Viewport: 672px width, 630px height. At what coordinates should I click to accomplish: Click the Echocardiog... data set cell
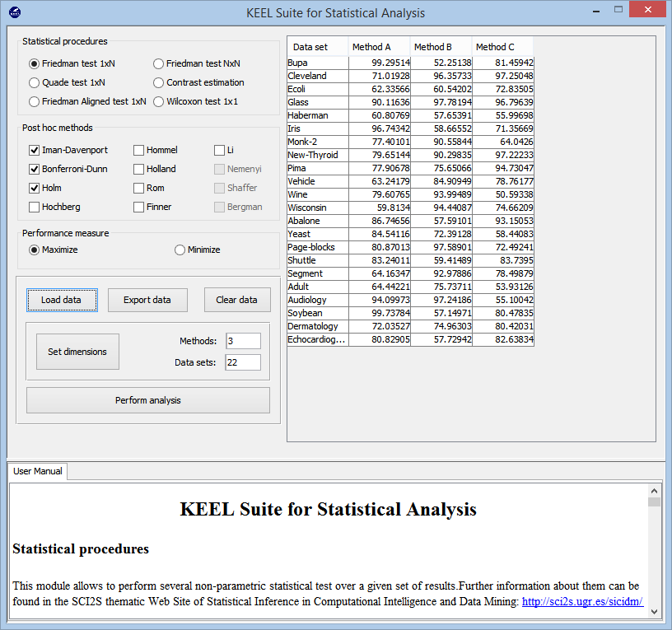[318, 339]
